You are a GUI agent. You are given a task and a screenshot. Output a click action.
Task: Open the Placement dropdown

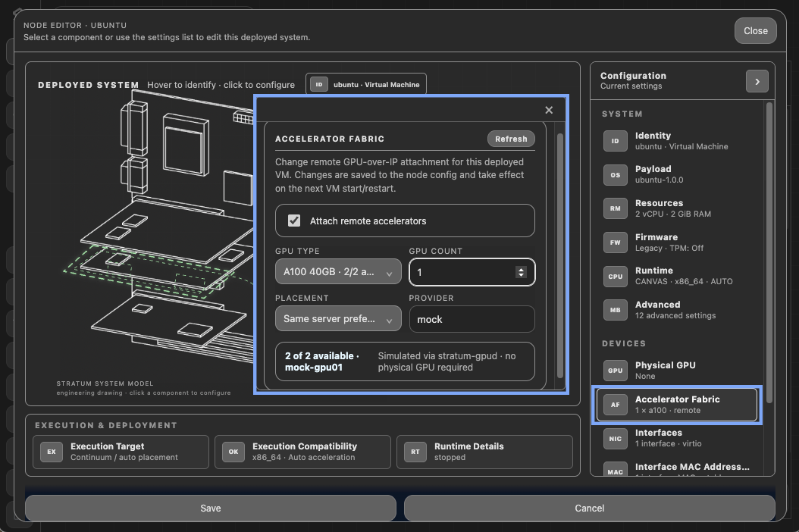click(x=338, y=318)
